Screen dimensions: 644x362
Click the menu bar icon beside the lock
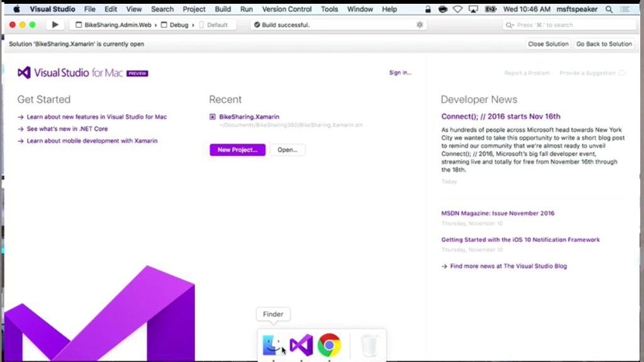click(x=443, y=9)
